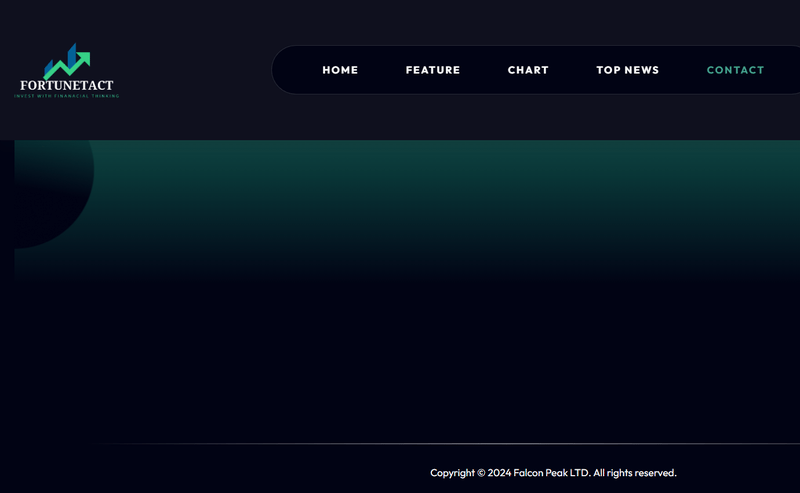Click the header background beside the logo
This screenshot has height=493, width=800.
click(194, 70)
